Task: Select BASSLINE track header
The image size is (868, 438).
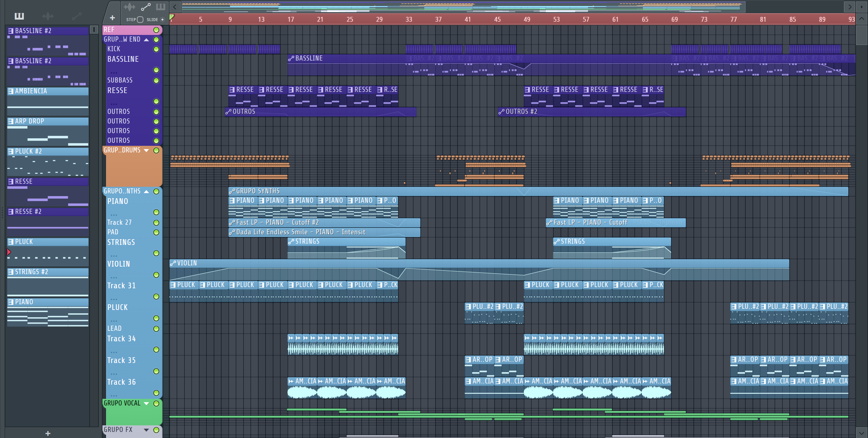Action: point(134,65)
